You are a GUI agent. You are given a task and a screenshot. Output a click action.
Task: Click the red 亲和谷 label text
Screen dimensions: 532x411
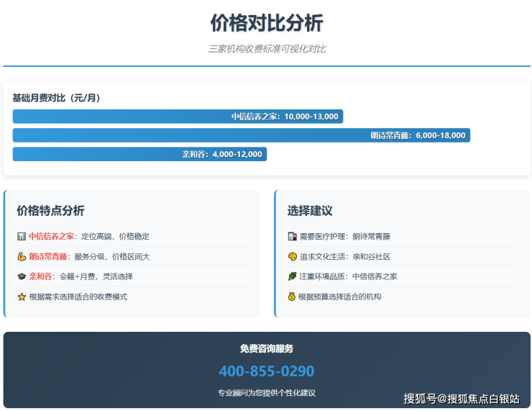click(41, 276)
